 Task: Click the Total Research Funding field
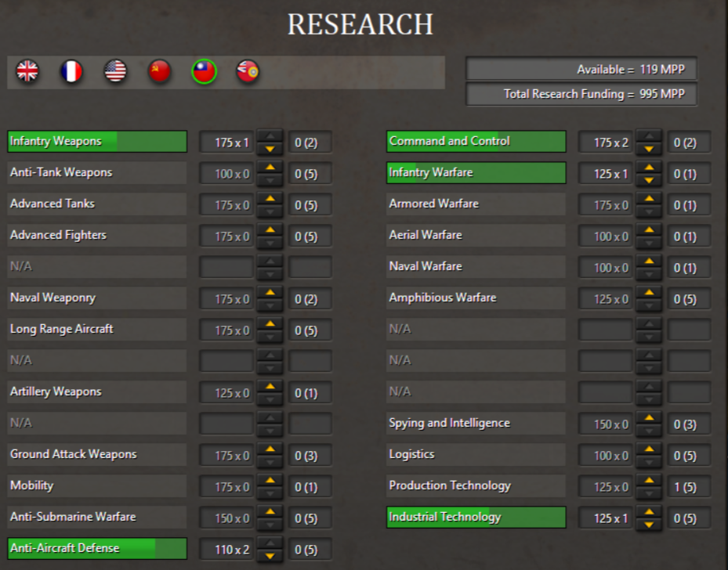581,94
